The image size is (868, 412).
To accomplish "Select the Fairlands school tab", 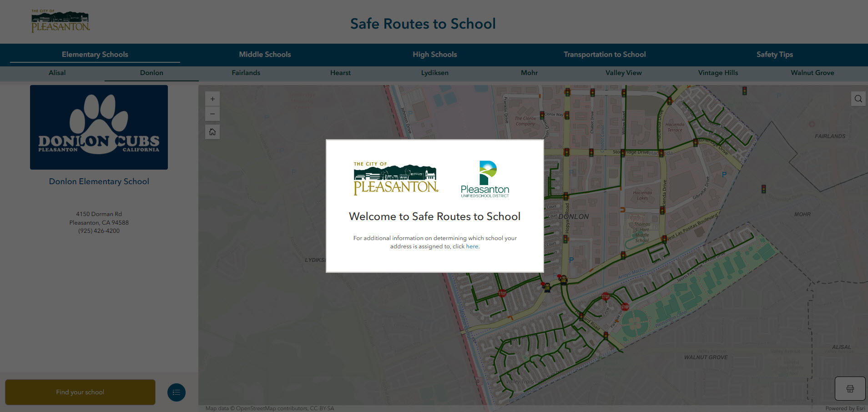I will [x=246, y=73].
